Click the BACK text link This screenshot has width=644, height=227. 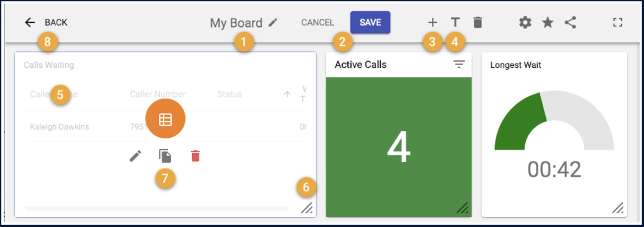click(56, 23)
